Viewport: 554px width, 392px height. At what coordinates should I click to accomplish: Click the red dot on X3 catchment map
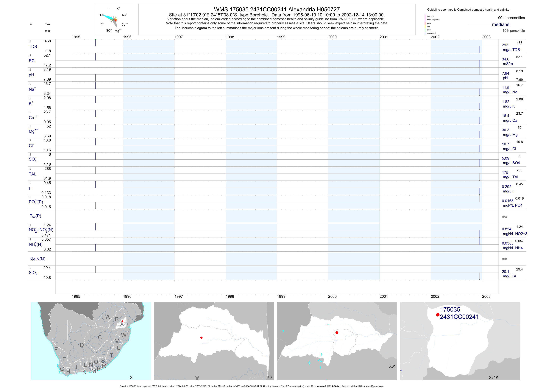tap(201, 337)
